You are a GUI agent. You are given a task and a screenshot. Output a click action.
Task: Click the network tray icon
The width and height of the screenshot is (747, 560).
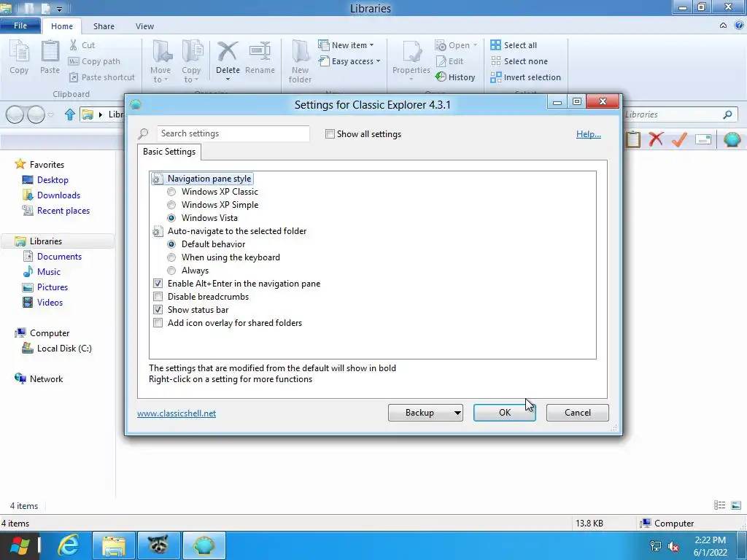[x=656, y=545]
